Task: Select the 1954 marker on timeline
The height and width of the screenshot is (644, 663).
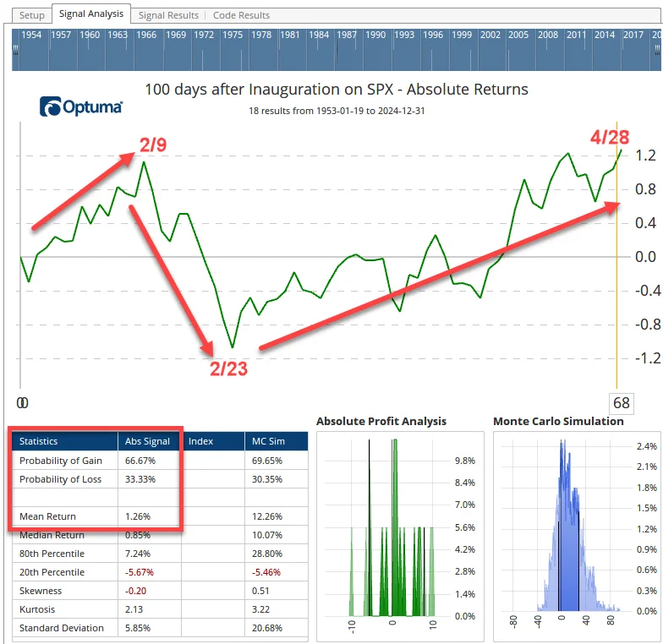Action: [31, 35]
